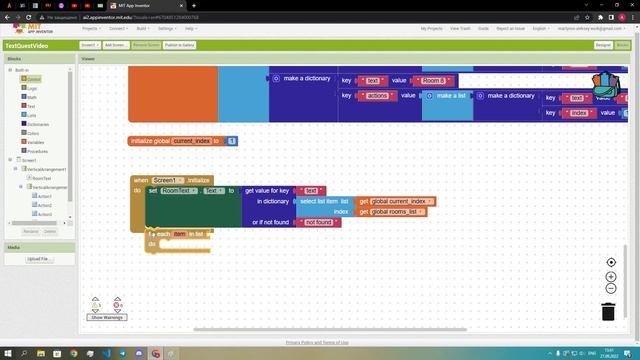
Task: Open the RoomText component dropdown in set block
Action: pos(179,191)
